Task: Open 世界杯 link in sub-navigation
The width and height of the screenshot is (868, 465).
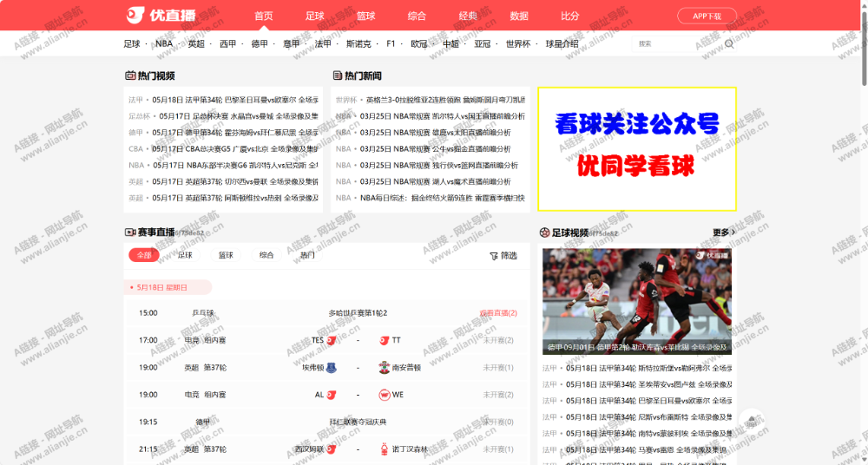Action: click(x=518, y=43)
